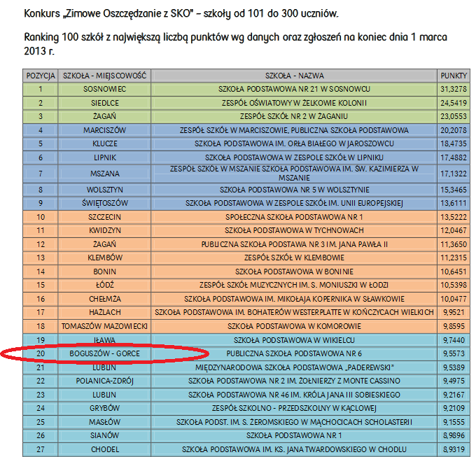The width and height of the screenshot is (476, 457).
Task: Click SPOŁECZNA SZKOŁA PODSTAWOWA NR 1
Action: pyautogui.click(x=294, y=217)
